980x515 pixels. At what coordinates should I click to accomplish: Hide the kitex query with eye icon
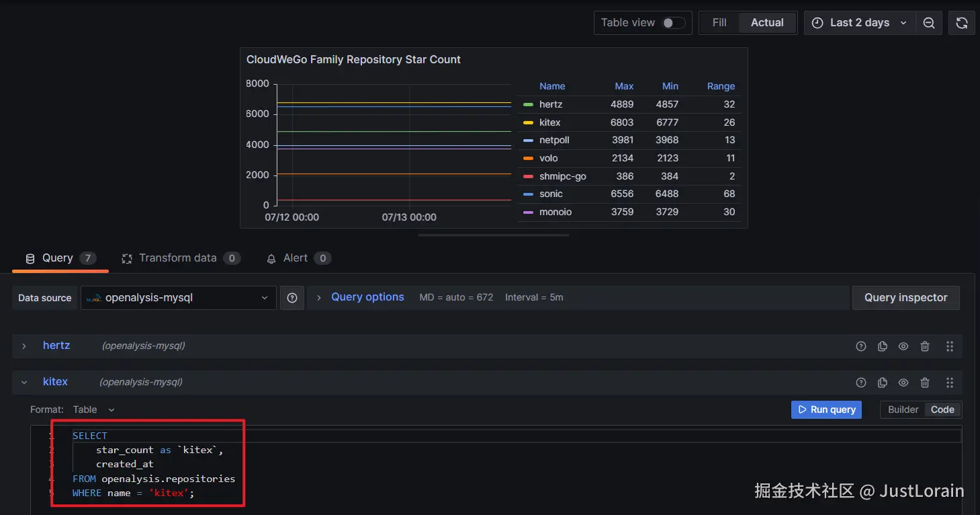[x=903, y=383]
